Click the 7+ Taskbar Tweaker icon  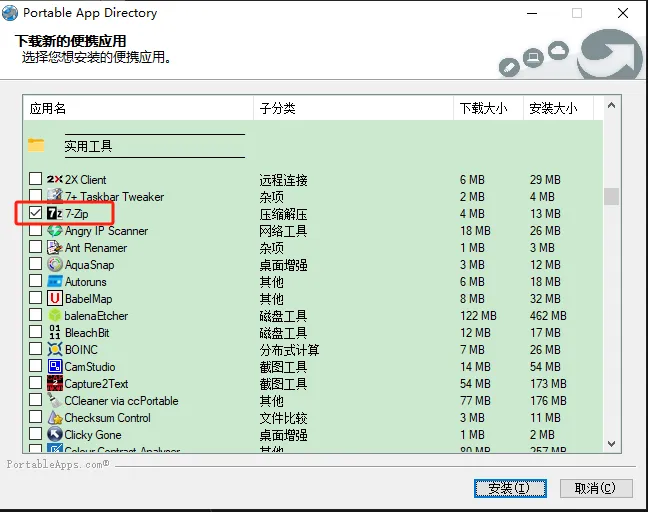pyautogui.click(x=55, y=196)
